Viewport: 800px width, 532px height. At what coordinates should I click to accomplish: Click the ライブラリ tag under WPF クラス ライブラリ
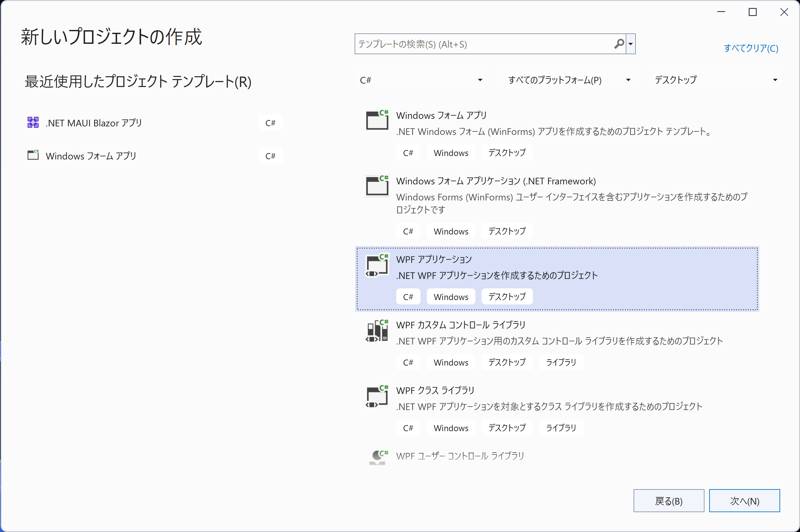(x=561, y=428)
